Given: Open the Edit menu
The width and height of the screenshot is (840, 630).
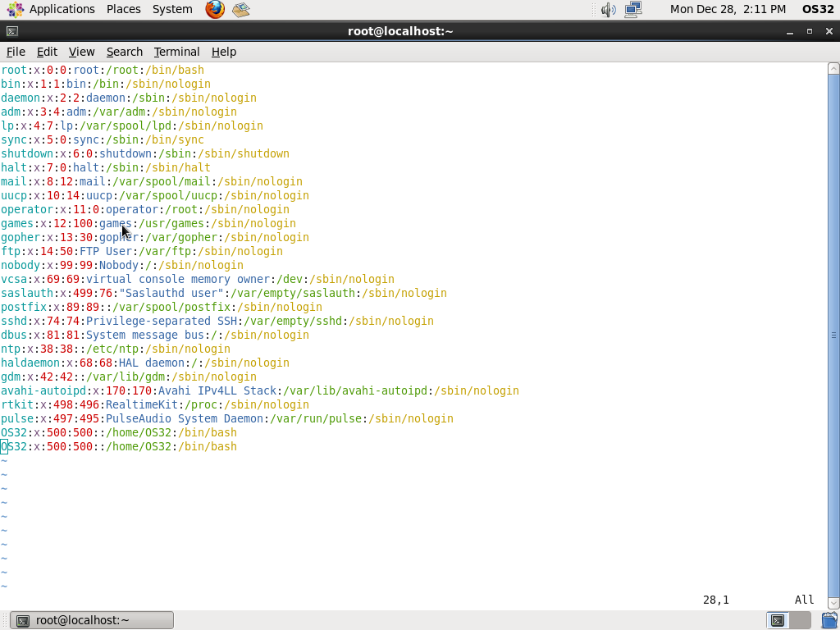Looking at the screenshot, I should (47, 52).
